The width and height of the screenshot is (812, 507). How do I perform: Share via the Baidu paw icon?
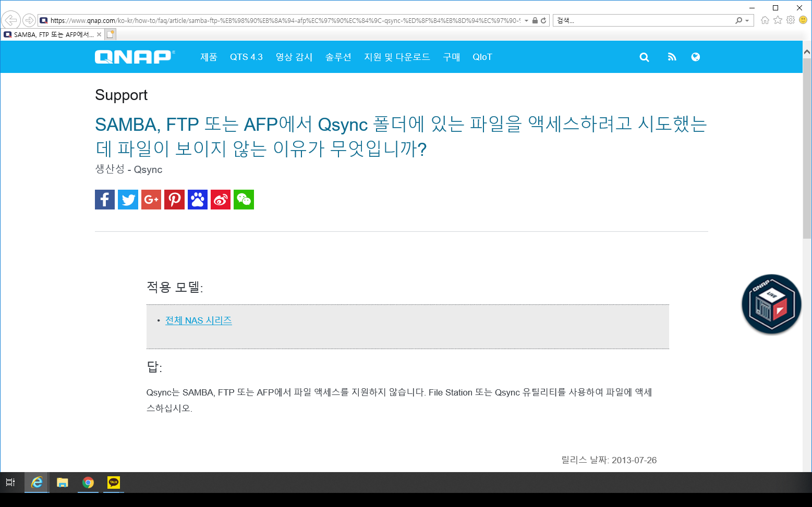198,200
